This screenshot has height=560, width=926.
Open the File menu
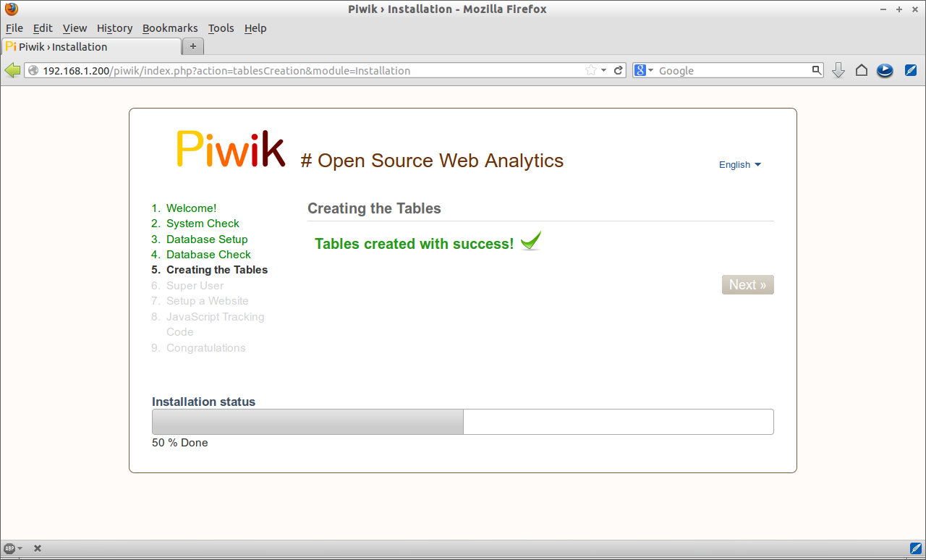pyautogui.click(x=14, y=28)
